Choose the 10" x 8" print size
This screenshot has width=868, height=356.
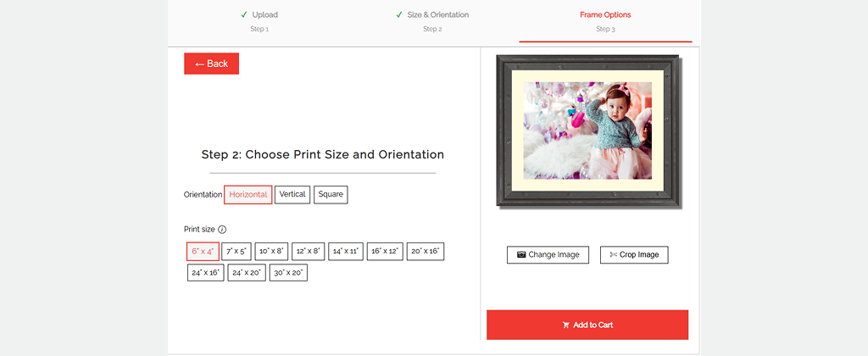(271, 251)
